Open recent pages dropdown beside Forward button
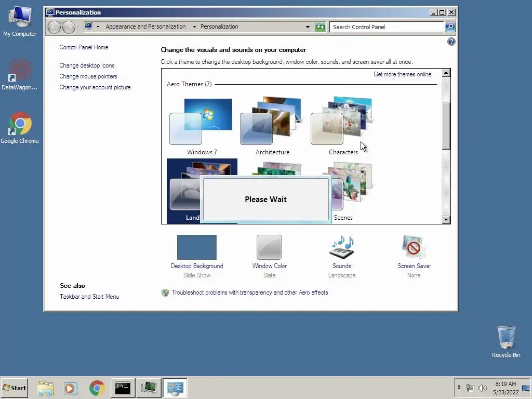 79,27
